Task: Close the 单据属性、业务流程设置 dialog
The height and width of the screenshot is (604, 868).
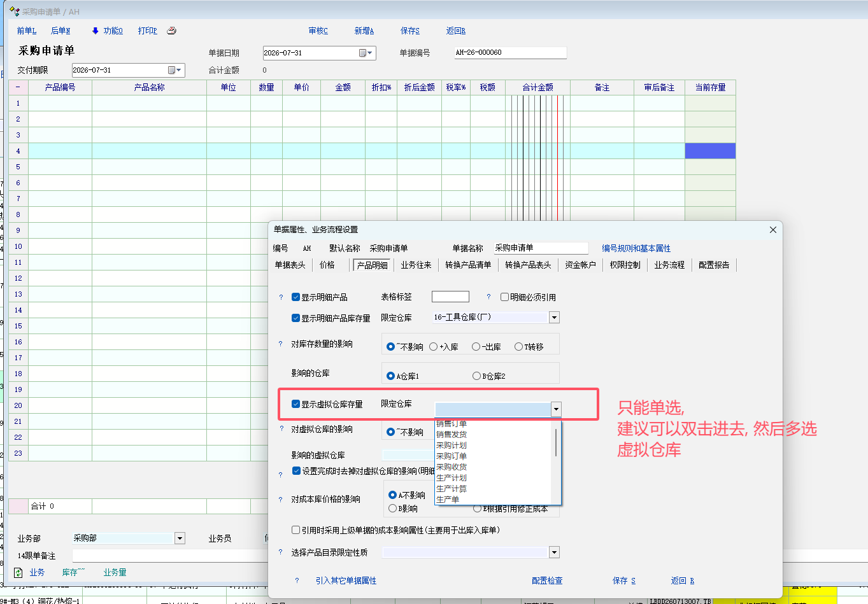Action: pos(773,230)
